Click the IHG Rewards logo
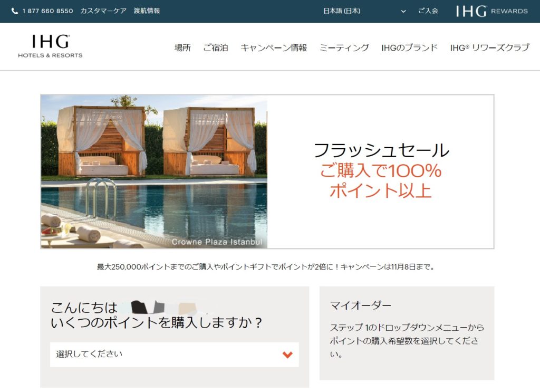540x392 pixels. 491,11
